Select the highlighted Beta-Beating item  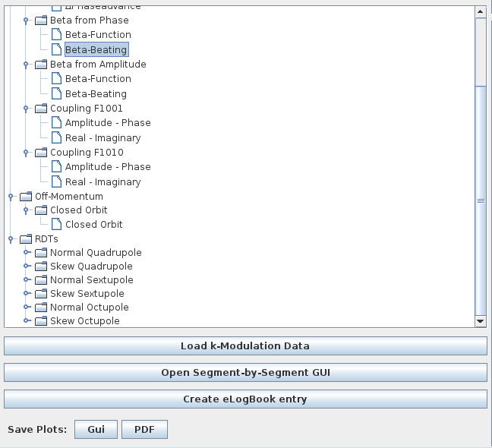click(x=96, y=49)
